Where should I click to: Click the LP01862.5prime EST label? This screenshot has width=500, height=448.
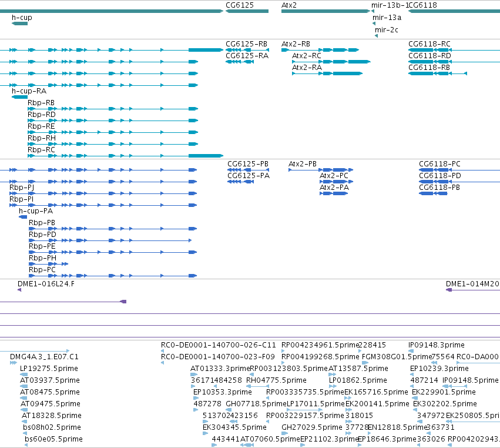point(358,380)
